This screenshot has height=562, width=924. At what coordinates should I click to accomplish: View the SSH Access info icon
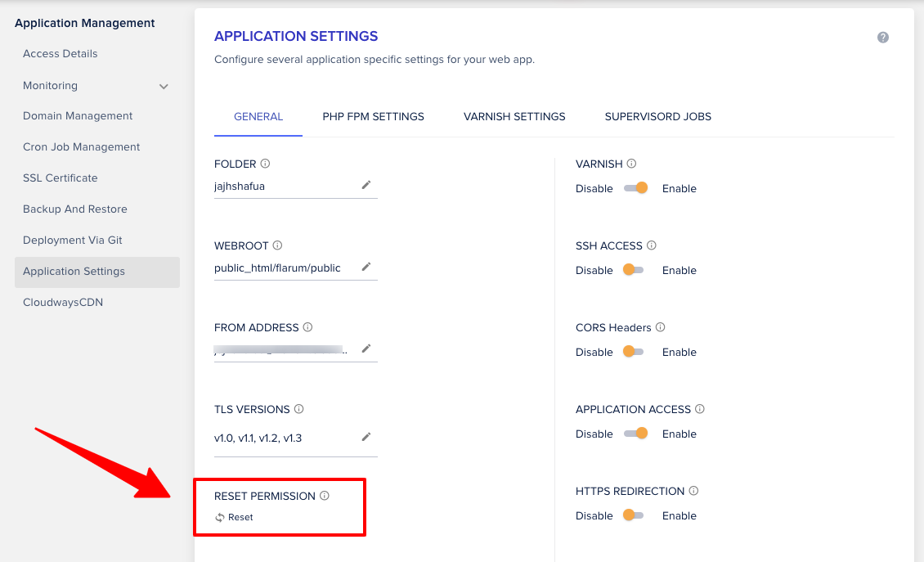(x=650, y=245)
